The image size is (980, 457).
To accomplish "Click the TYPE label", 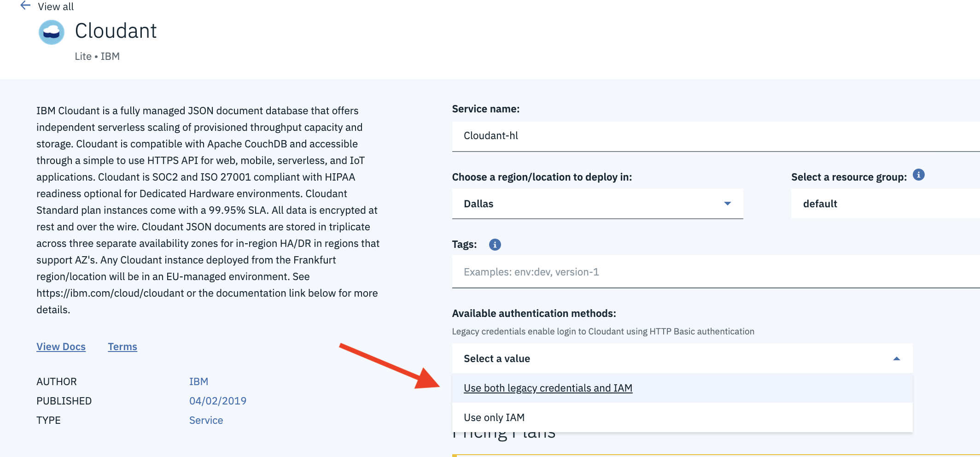I will tap(48, 420).
